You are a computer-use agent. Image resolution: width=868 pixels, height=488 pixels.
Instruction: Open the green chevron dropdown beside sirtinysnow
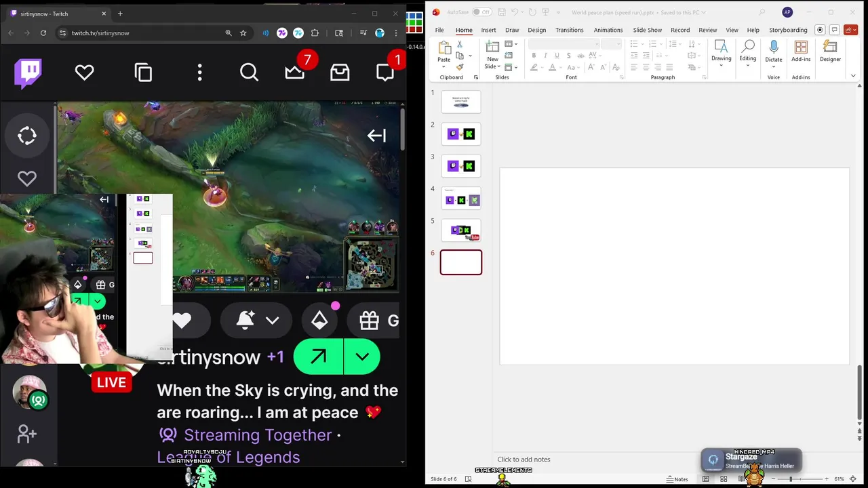click(x=362, y=357)
